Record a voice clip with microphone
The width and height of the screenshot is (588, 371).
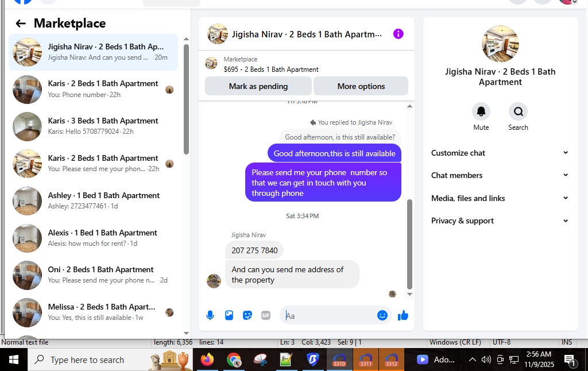pos(210,315)
